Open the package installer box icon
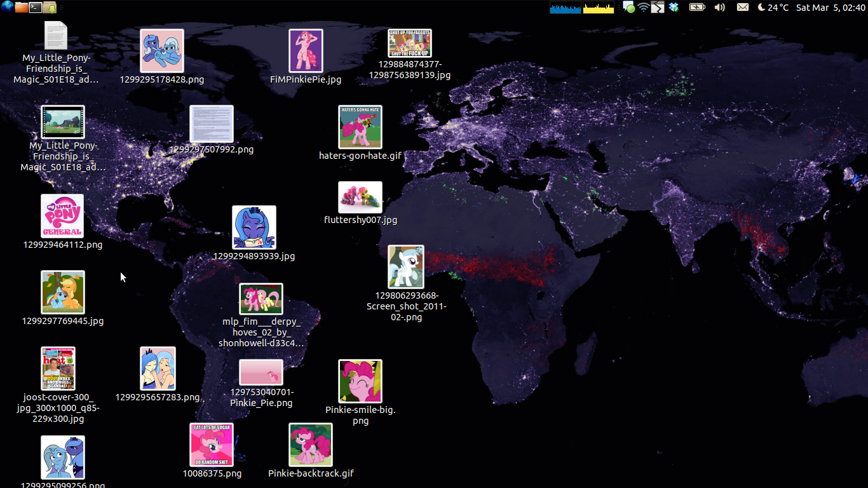868x488 pixels. (50, 7)
